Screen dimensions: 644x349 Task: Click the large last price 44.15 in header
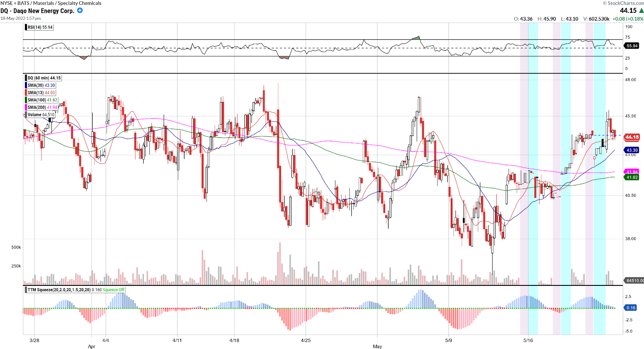tap(628, 11)
